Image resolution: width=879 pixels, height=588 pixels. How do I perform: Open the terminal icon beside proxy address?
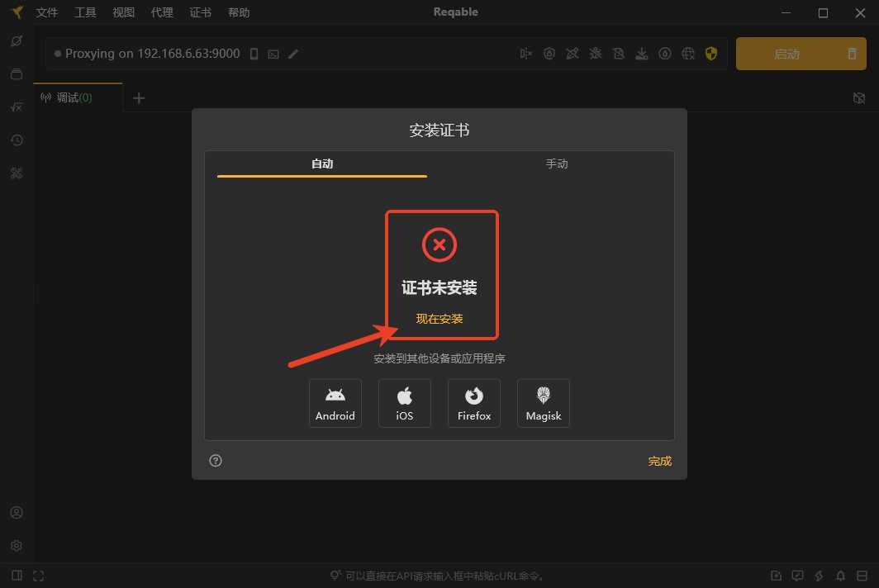tap(273, 54)
